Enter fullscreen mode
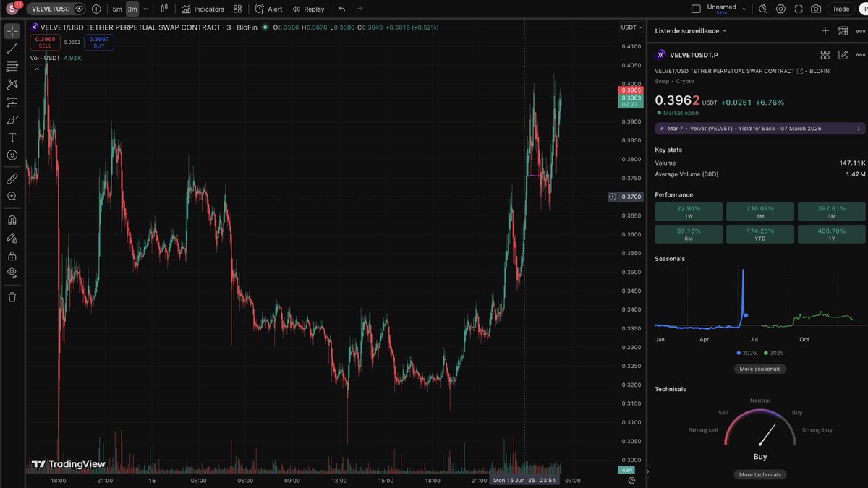This screenshot has width=868, height=488. 799,9
